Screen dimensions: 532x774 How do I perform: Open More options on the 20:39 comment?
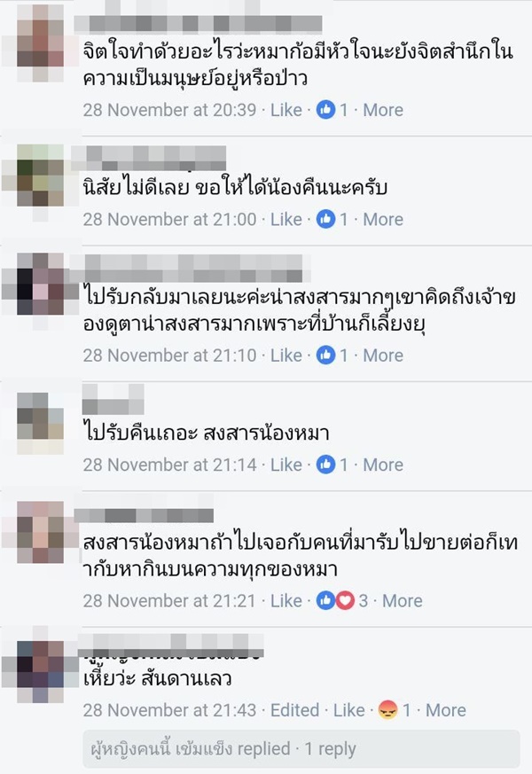point(383,110)
